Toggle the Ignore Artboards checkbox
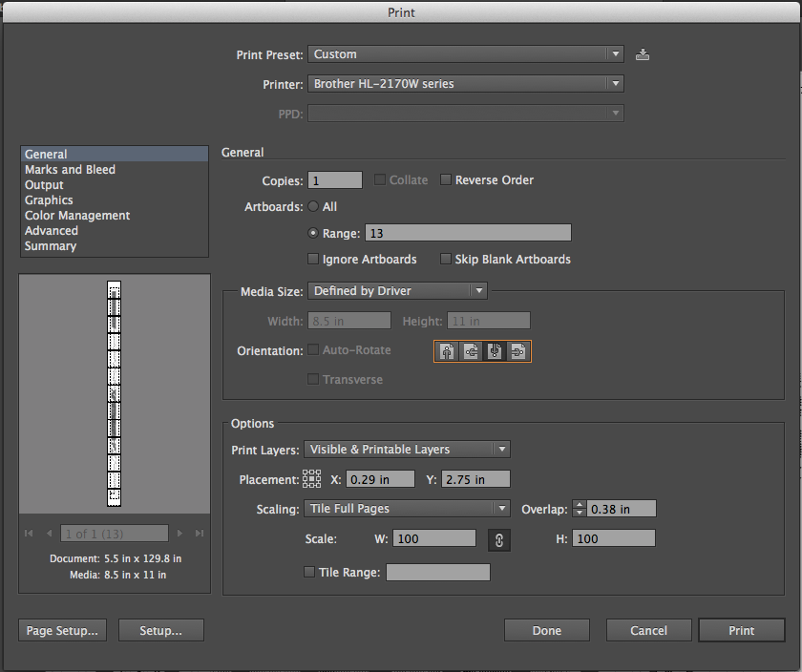The height and width of the screenshot is (672, 802). click(313, 259)
